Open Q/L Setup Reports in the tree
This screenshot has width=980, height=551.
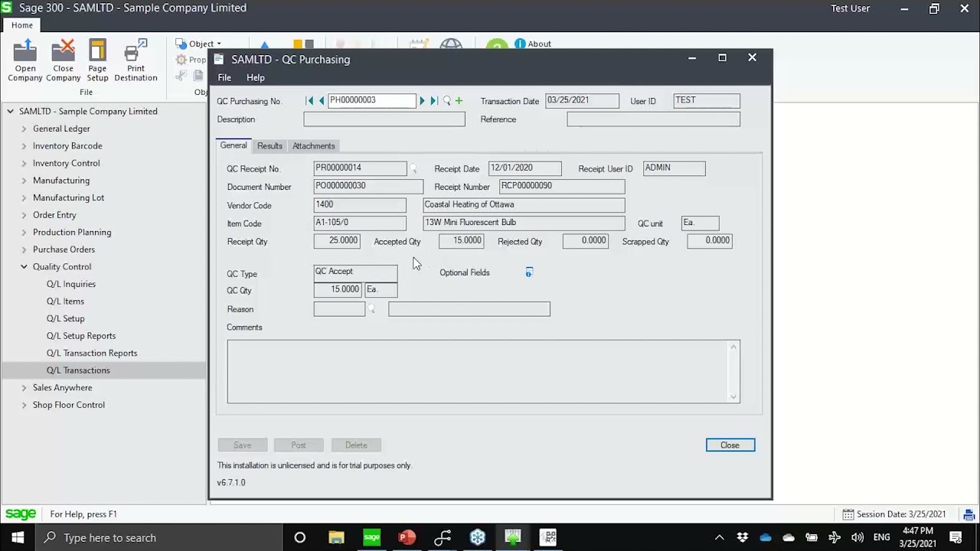[81, 336]
